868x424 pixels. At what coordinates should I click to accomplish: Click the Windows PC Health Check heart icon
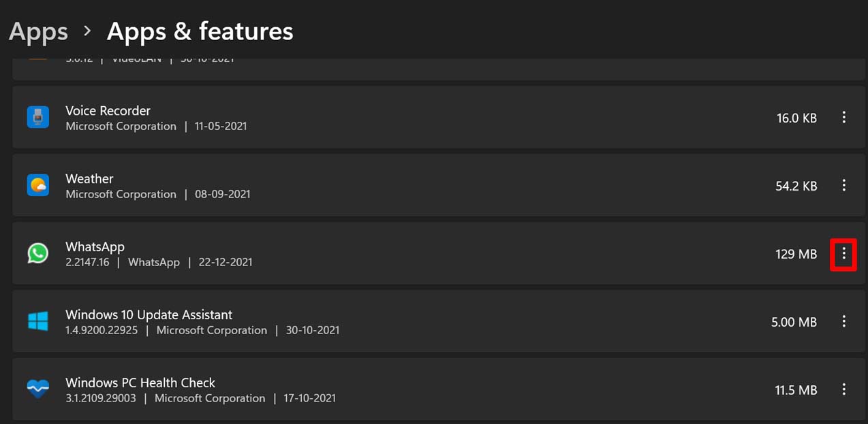tap(38, 389)
